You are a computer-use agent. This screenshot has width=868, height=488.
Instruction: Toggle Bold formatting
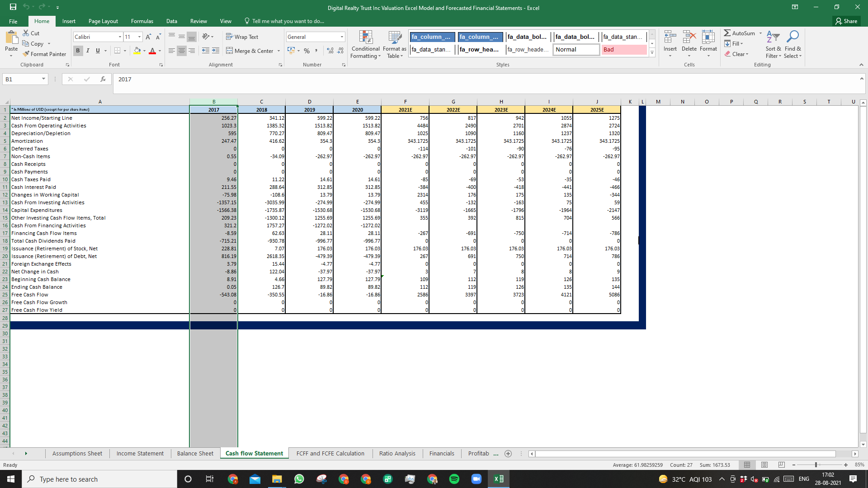point(78,51)
